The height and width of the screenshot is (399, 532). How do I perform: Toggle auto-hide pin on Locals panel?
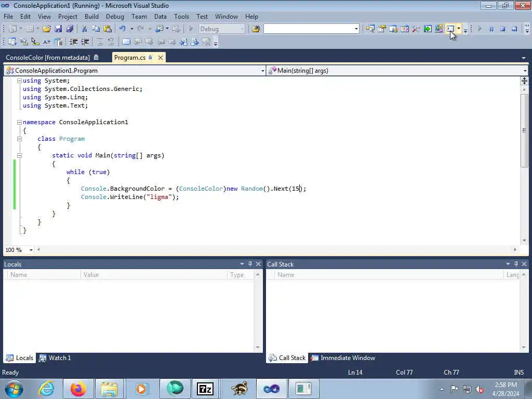(x=250, y=264)
